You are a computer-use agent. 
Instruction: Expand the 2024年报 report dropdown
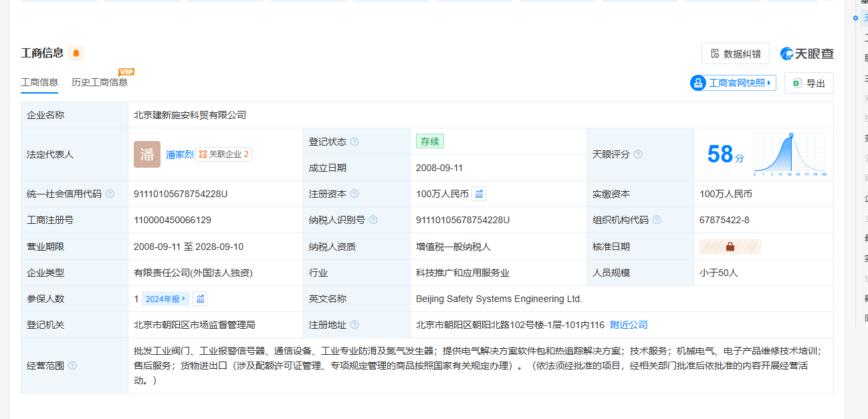(x=165, y=299)
